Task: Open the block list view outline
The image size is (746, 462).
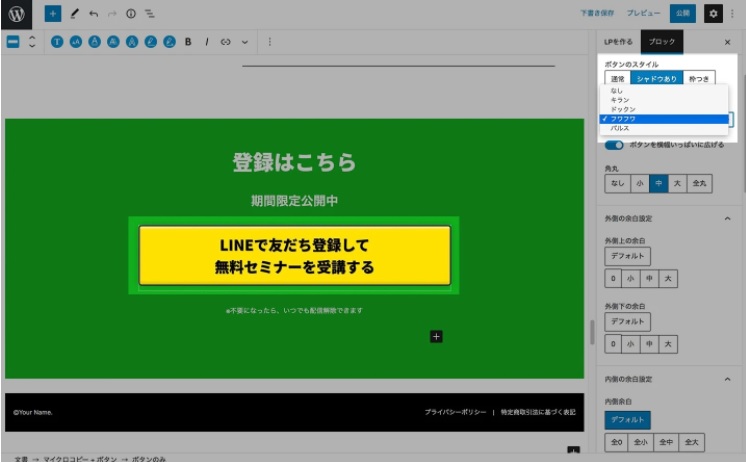Action: click(149, 14)
